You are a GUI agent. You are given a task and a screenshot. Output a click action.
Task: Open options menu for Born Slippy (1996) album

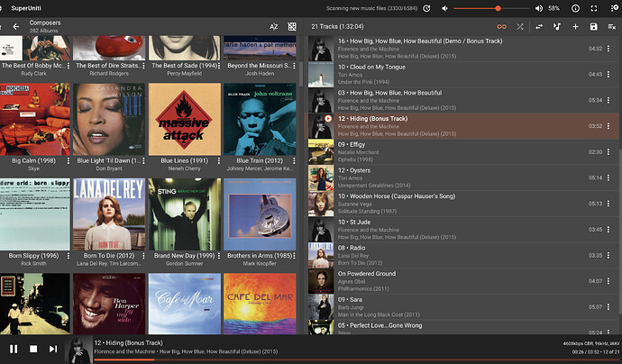[69, 256]
